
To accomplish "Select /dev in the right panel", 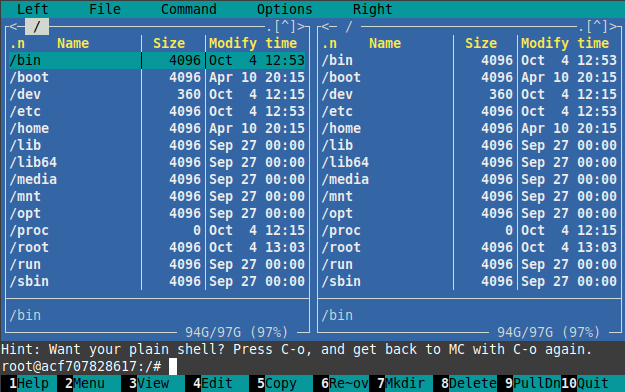I will pos(469,94).
